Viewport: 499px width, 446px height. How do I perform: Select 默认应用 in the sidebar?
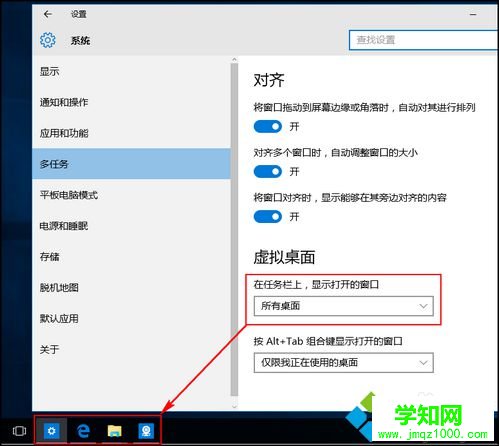click(x=131, y=319)
